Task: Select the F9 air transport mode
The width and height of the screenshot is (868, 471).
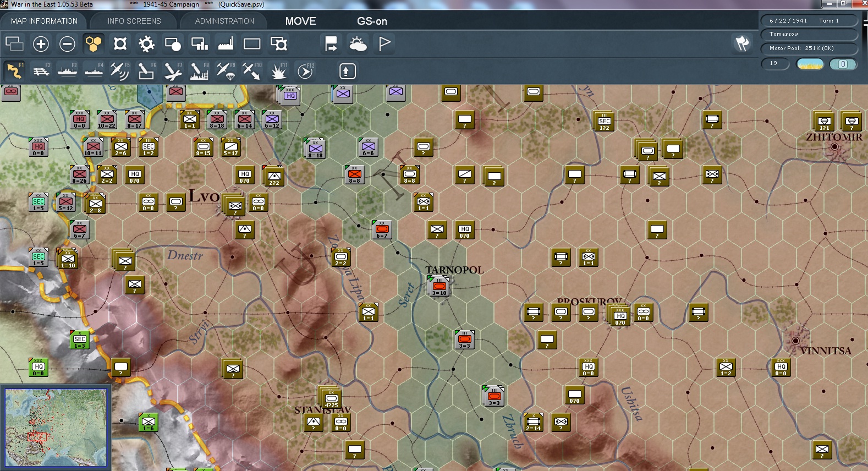Action: click(226, 71)
